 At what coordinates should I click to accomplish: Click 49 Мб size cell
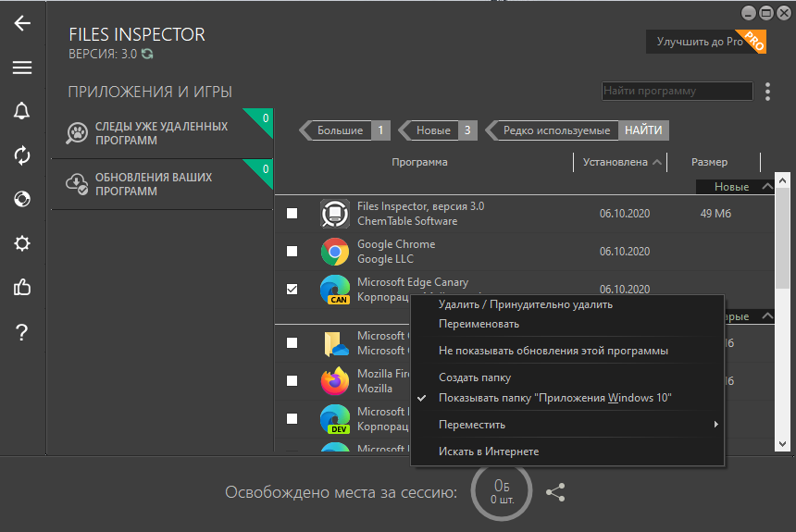pos(715,214)
